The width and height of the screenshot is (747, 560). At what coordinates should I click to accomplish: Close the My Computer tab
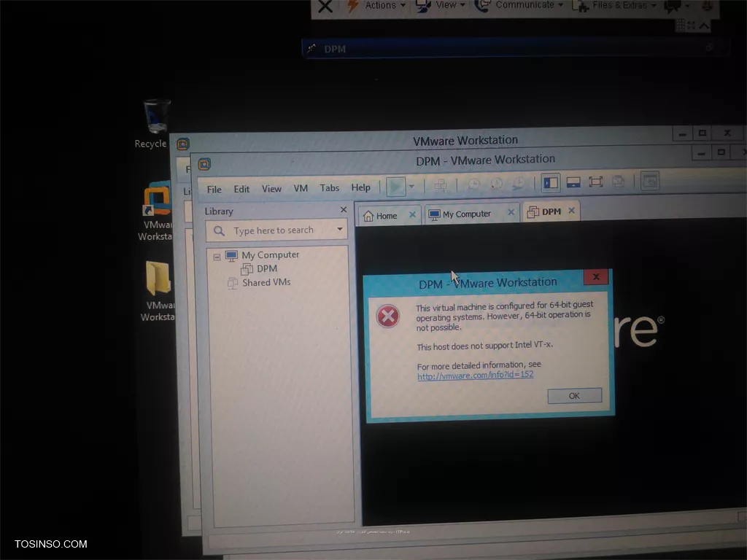pyautogui.click(x=511, y=212)
